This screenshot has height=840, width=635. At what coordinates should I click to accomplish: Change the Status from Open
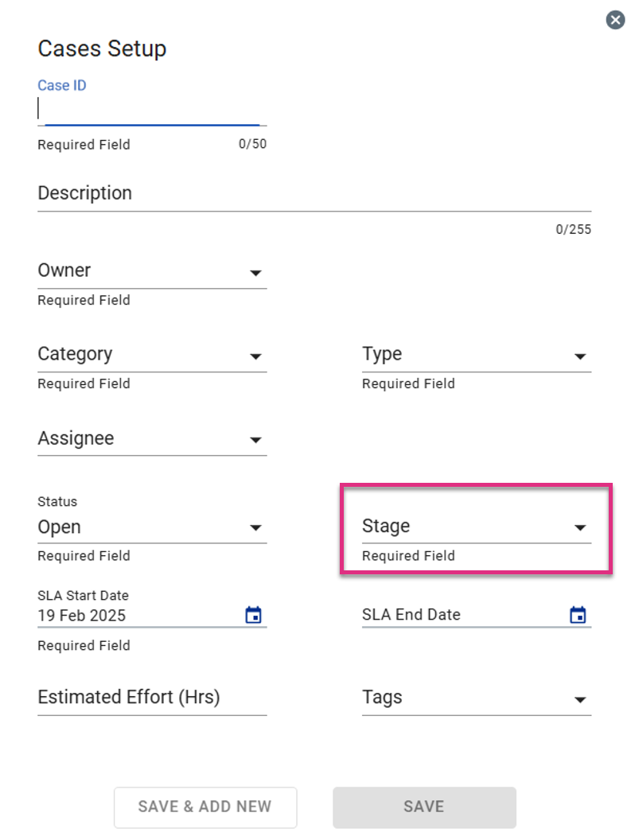pos(152,527)
